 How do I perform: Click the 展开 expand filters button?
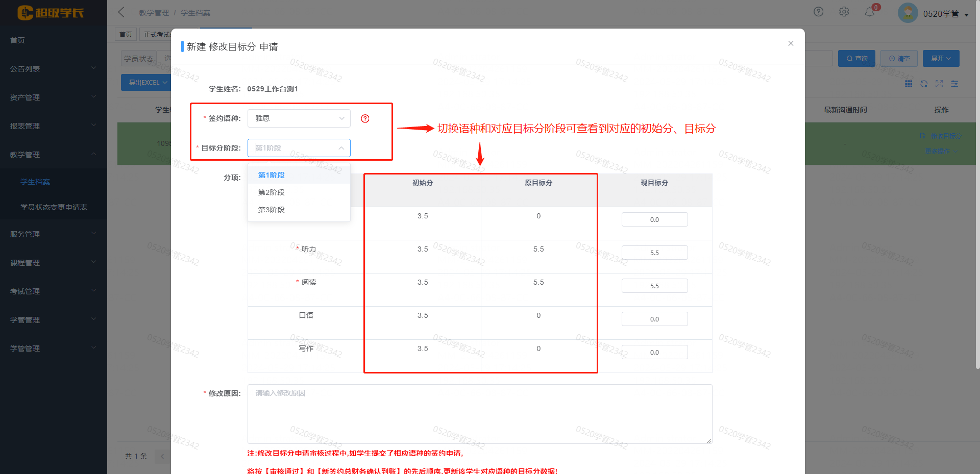[941, 59]
